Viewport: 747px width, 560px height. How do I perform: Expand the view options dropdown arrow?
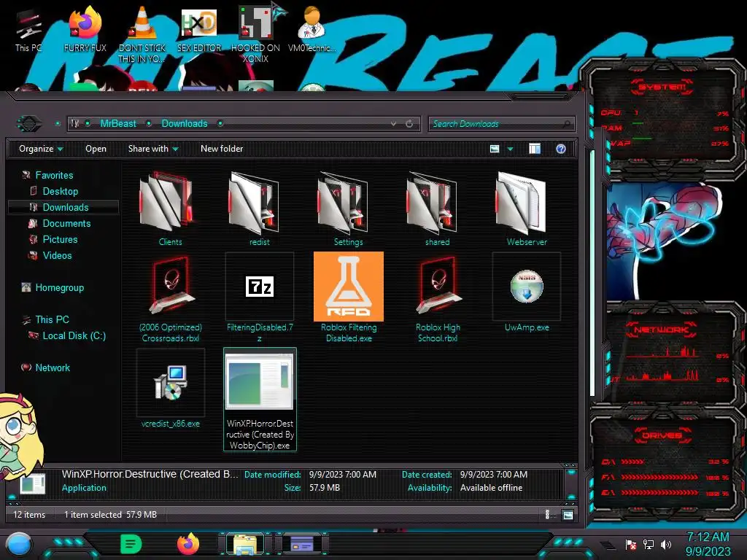point(510,149)
